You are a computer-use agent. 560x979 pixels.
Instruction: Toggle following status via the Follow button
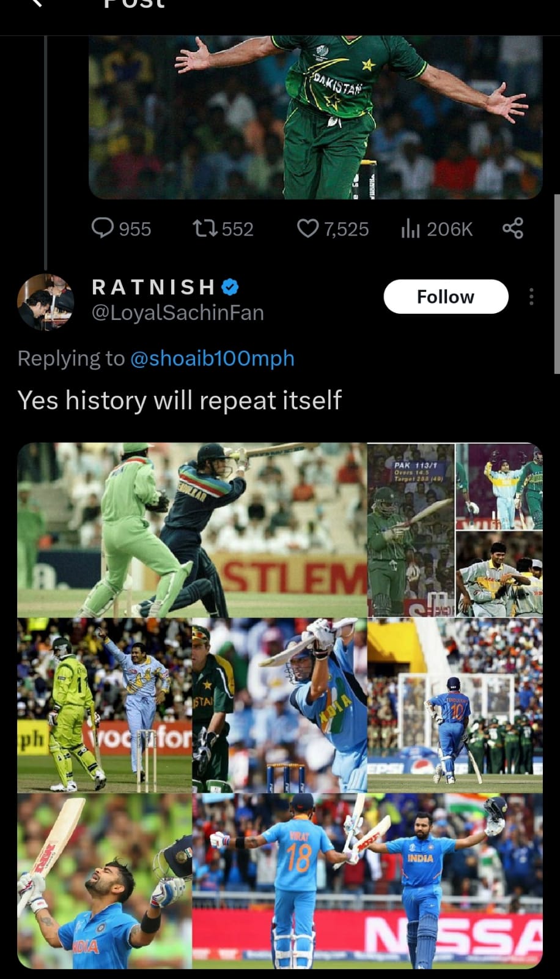point(446,296)
